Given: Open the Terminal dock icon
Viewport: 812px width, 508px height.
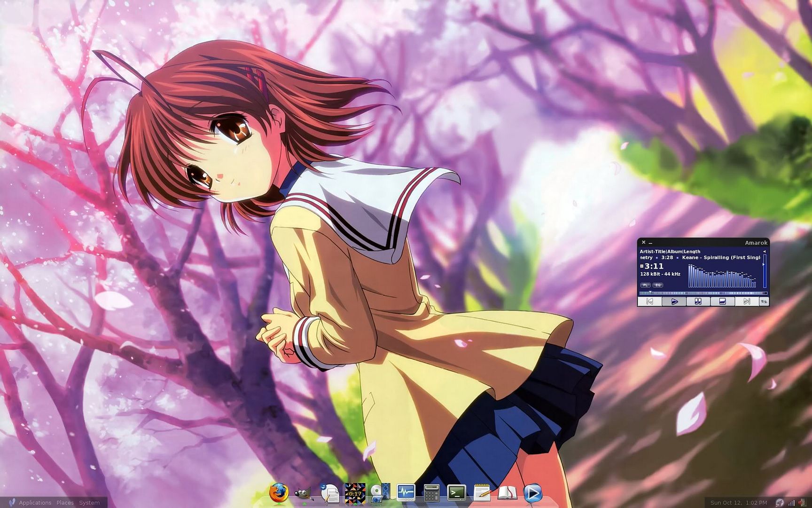Looking at the screenshot, I should (x=456, y=492).
